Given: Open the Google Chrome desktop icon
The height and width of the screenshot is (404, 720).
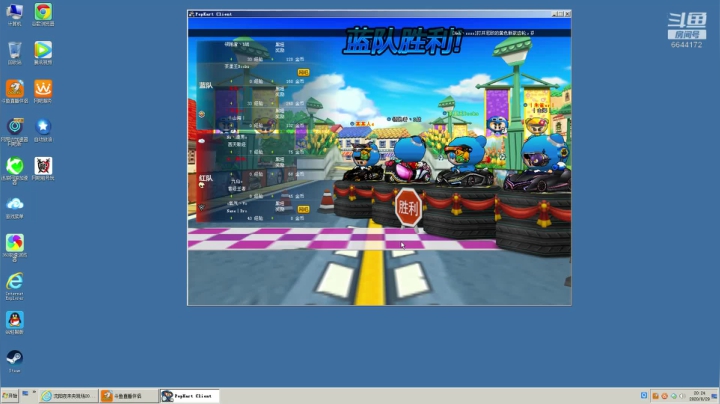Looking at the screenshot, I should coord(43,14).
